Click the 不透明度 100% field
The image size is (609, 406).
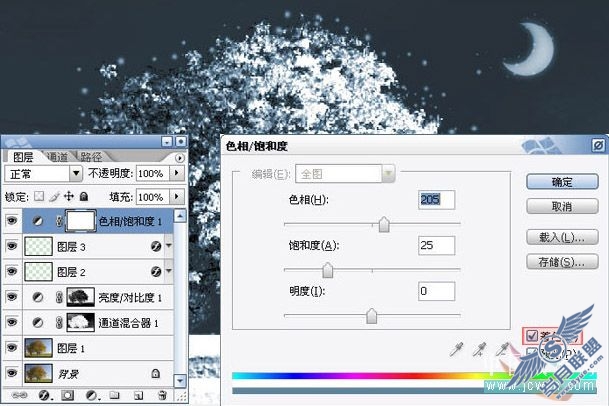(x=152, y=173)
